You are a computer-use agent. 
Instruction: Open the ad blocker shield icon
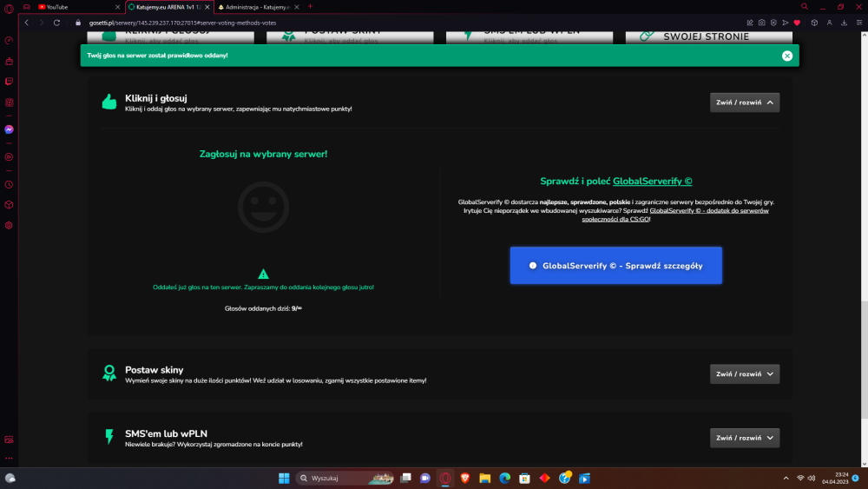[x=773, y=23]
